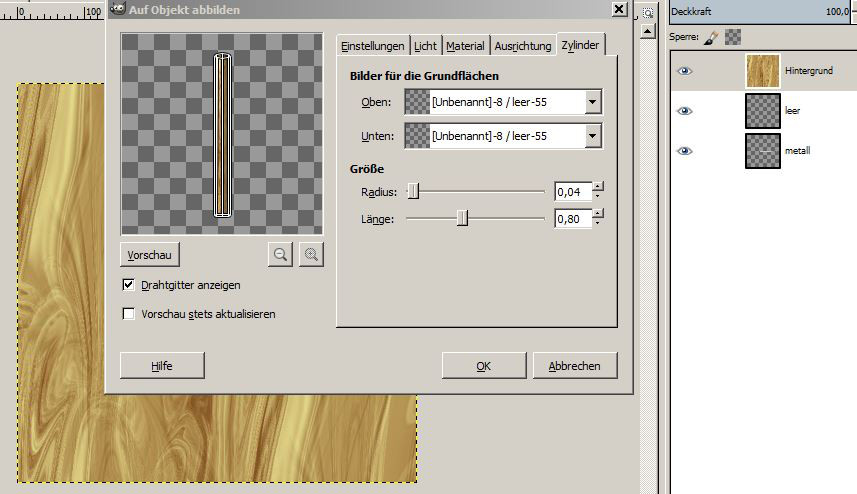Screen dimensions: 857x494
Task: Click the Länge slider handle
Action: pos(462,219)
